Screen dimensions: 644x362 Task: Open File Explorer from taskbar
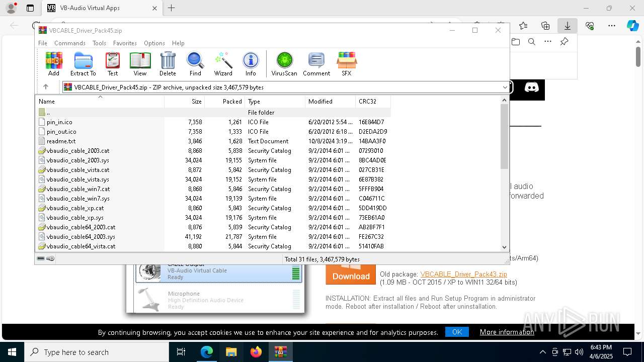pos(231,352)
